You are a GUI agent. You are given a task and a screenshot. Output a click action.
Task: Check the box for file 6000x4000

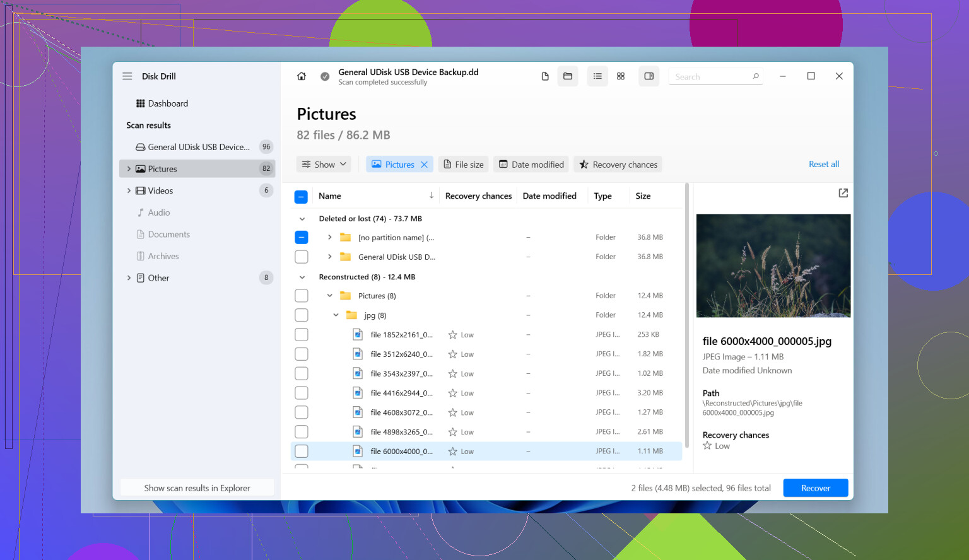(302, 452)
